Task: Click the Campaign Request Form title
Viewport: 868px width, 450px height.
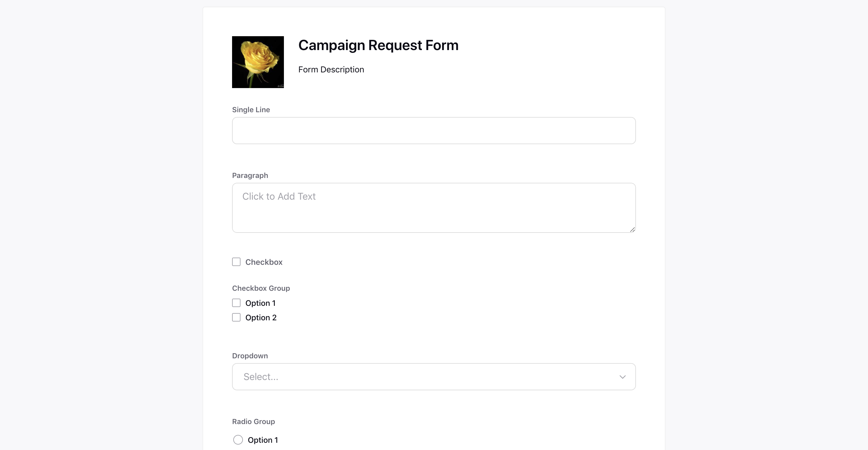Action: [x=378, y=44]
